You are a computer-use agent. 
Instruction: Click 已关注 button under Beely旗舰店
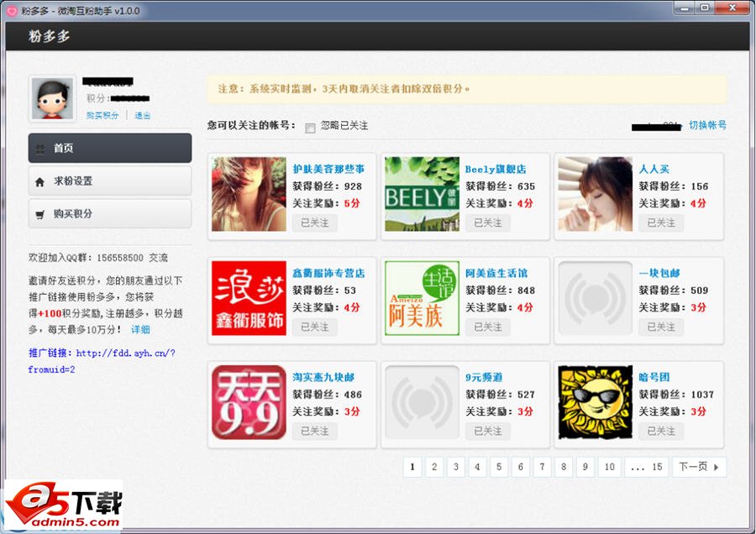[x=487, y=222]
